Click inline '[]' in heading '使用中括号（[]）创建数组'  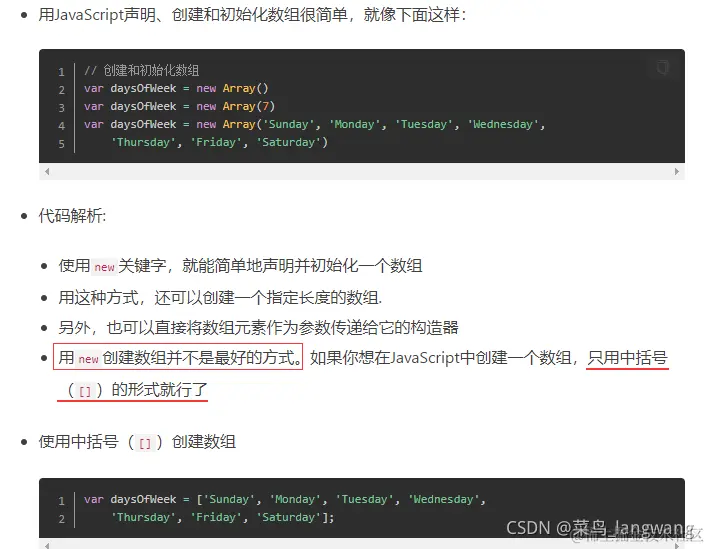(x=145, y=443)
